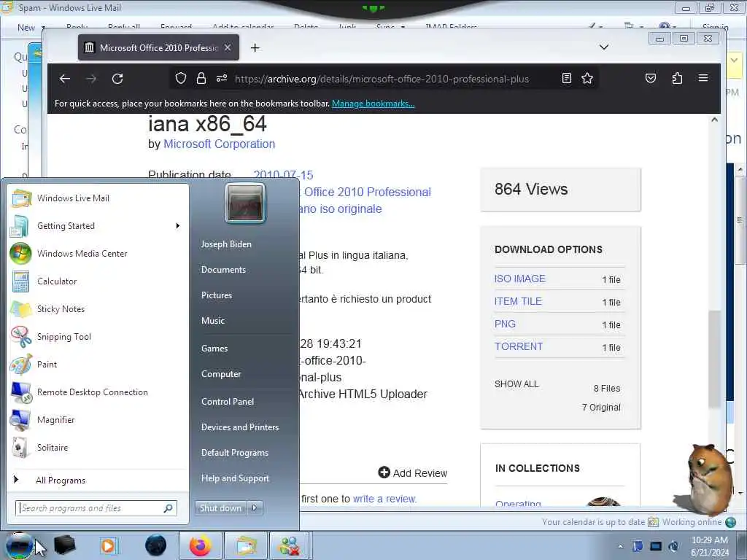Select the Microsoft Office 2010 Professional tab
The height and width of the screenshot is (560, 747).
158,47
